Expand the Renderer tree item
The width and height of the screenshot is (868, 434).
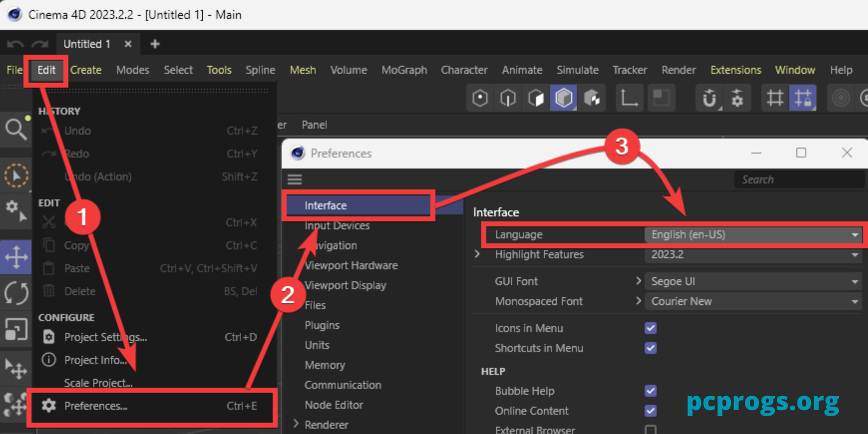296,424
